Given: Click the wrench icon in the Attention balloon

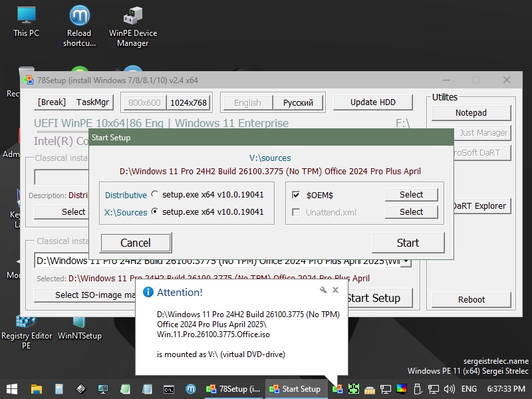Looking at the screenshot, I should point(323,291).
